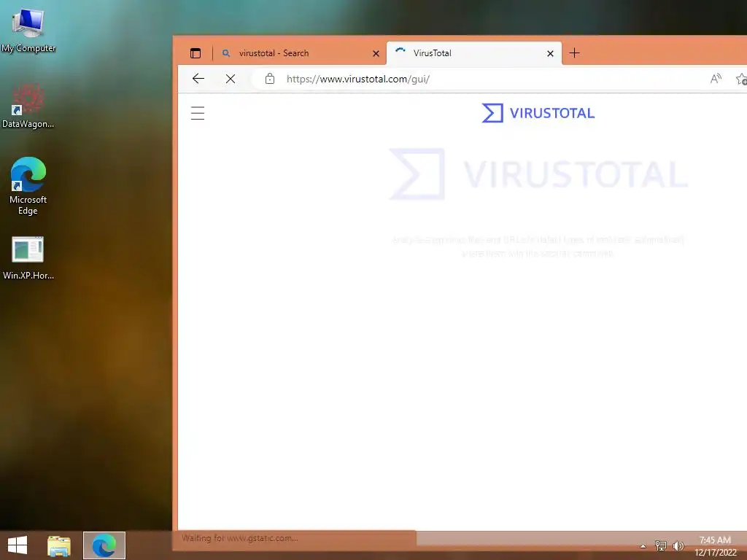Open a new browser tab
Image resolution: width=747 pixels, height=560 pixels.
(575, 52)
